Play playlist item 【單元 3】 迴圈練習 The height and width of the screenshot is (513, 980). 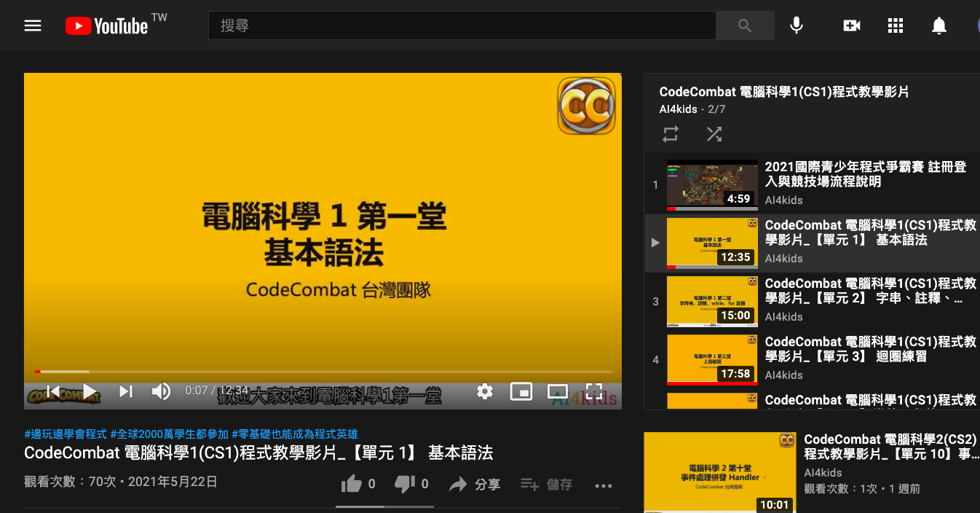[871, 349]
